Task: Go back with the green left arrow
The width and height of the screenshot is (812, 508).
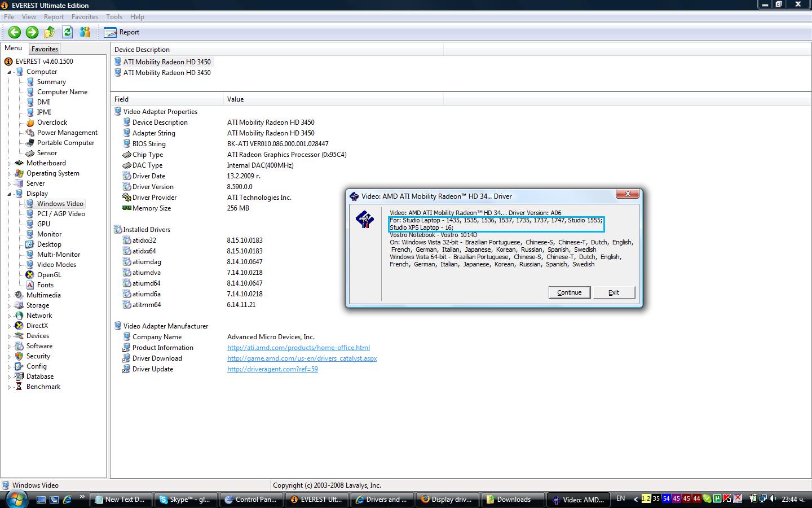Action: 15,32
